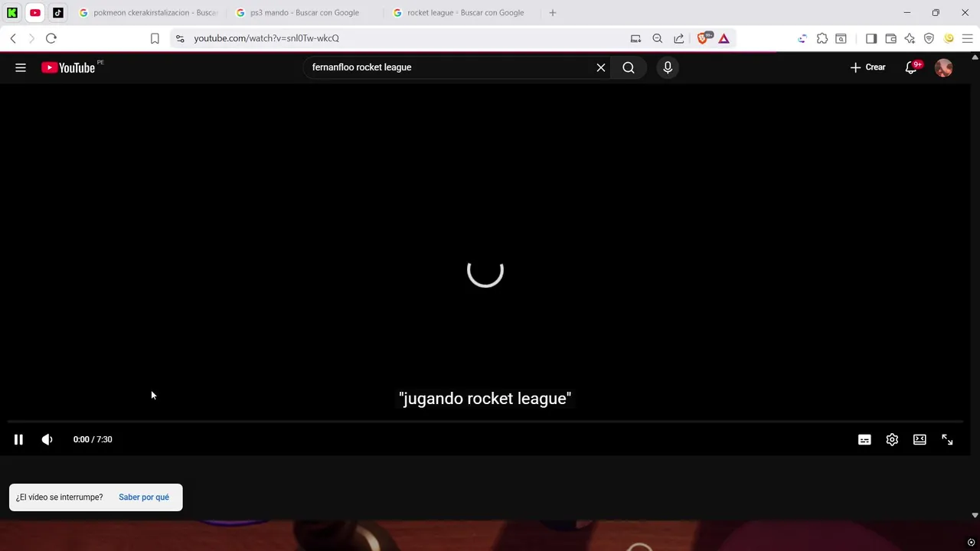Click the yellow swirl profile icon

tap(949, 38)
